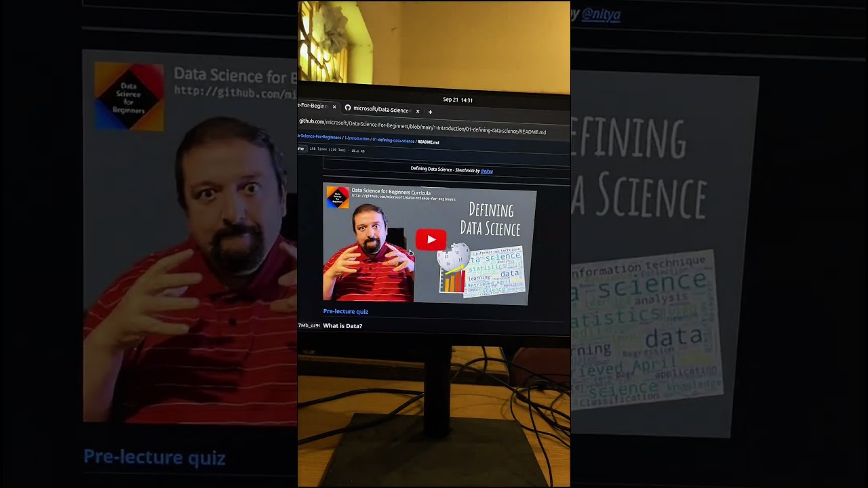
Task: Click the Sep 21 14:31 system clock
Action: 458,100
